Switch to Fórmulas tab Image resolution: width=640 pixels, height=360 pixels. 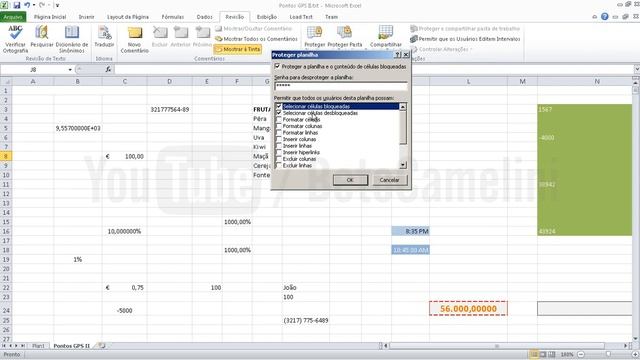(173, 17)
